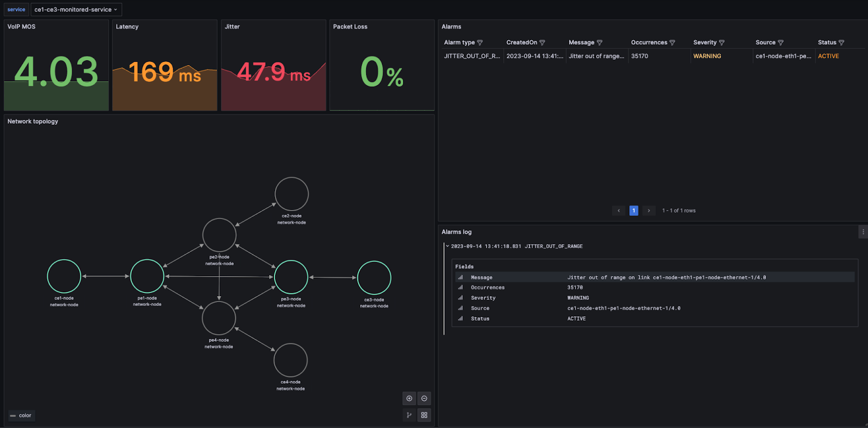This screenshot has height=428, width=868.
Task: Open the Alarms panel title
Action: 451,27
